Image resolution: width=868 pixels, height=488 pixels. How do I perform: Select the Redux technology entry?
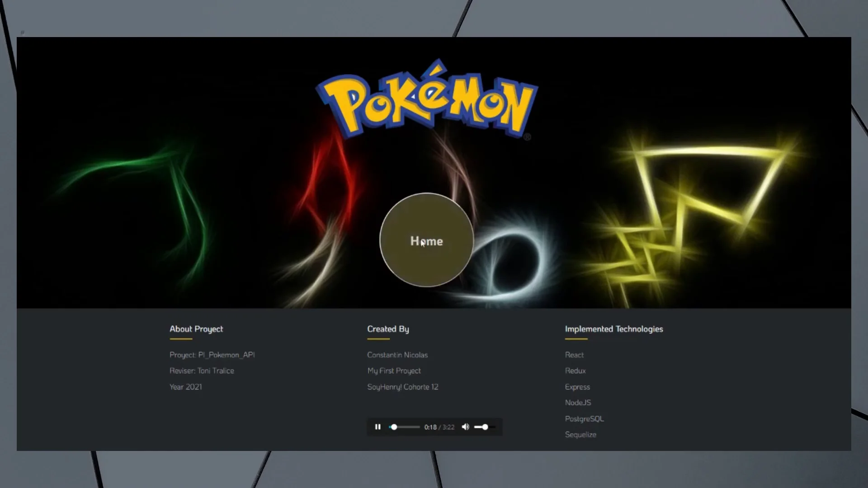point(575,371)
